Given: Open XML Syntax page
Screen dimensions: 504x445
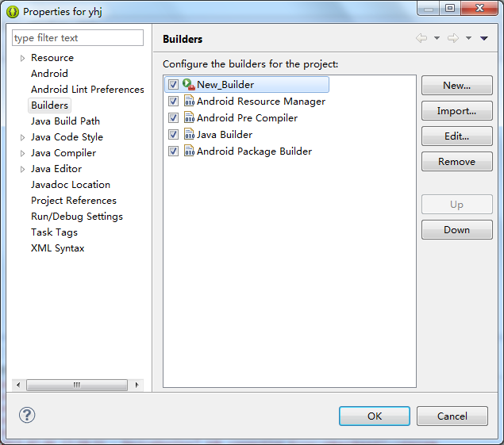Looking at the screenshot, I should tap(57, 248).
